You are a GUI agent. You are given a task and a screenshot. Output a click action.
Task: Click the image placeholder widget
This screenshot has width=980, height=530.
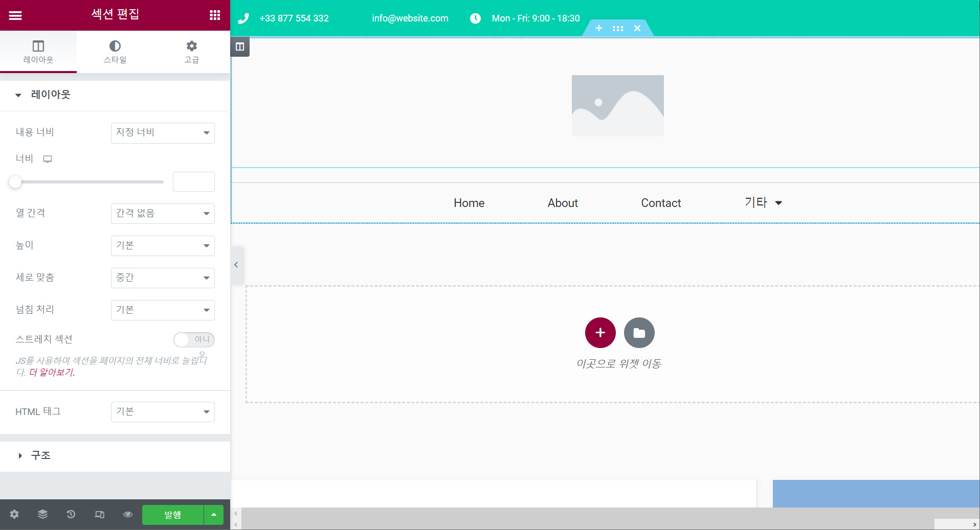pyautogui.click(x=618, y=106)
